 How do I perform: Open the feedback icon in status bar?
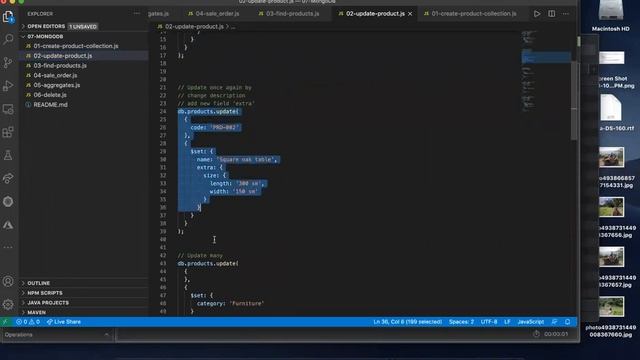click(x=554, y=322)
